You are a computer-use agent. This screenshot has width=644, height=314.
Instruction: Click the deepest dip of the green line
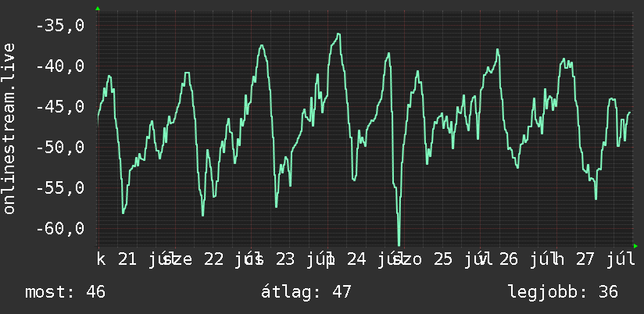[x=399, y=244]
